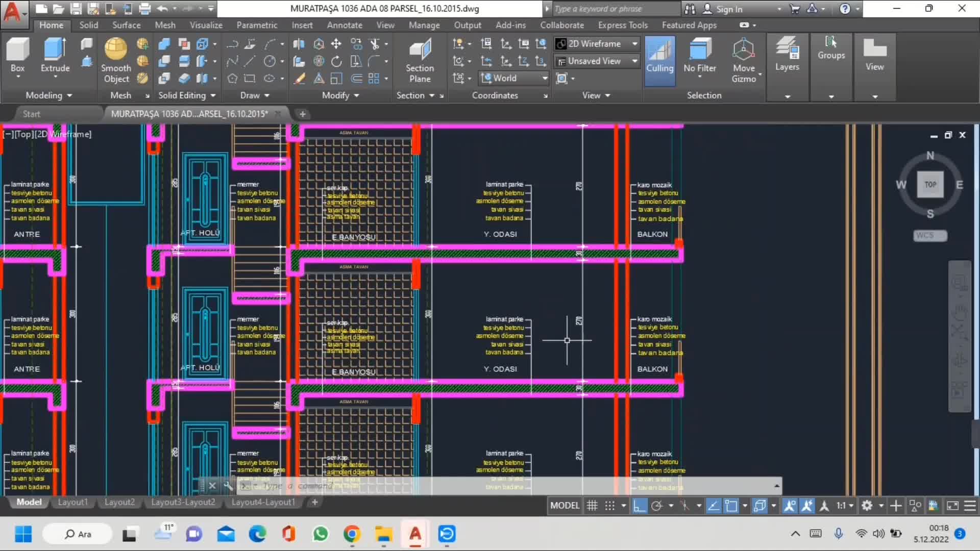Click the command line input field
This screenshot has height=551, width=980.
pos(510,486)
